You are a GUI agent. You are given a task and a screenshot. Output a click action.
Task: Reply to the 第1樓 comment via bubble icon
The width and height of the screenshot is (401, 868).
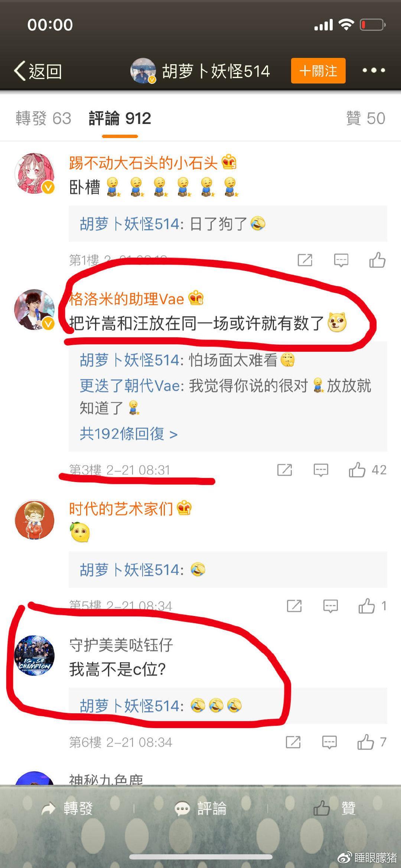pos(341,260)
